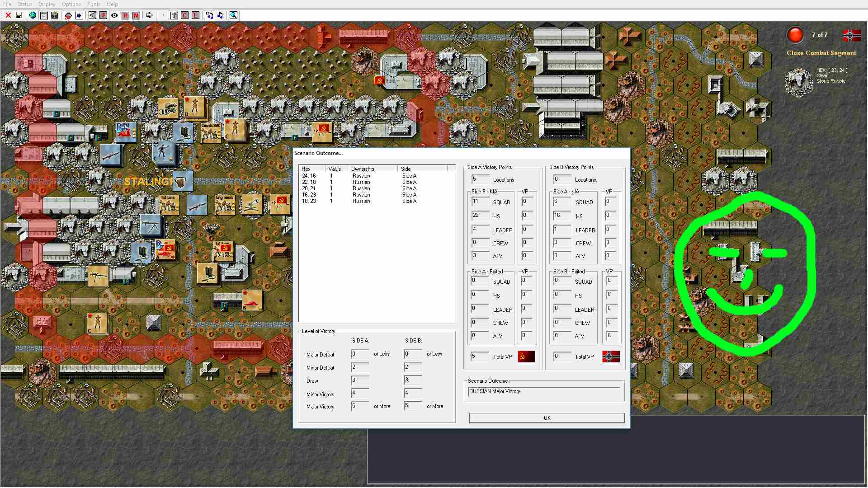The height and width of the screenshot is (488, 868).
Task: Toggle the red R toolbar button
Action: pos(125,15)
